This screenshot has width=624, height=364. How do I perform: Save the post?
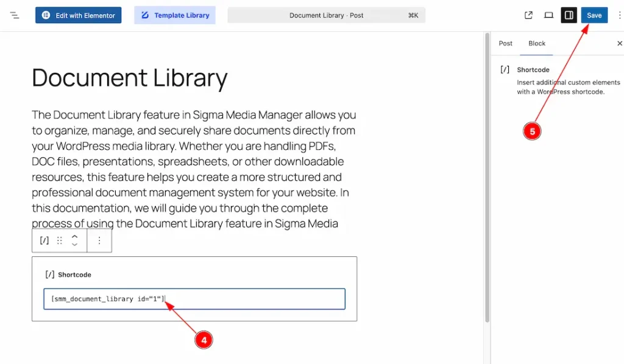(x=594, y=15)
